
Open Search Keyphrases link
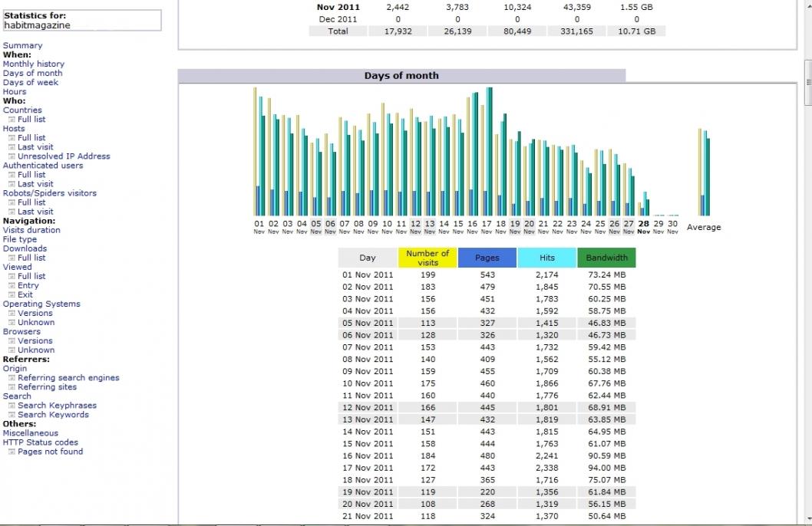[x=57, y=406]
